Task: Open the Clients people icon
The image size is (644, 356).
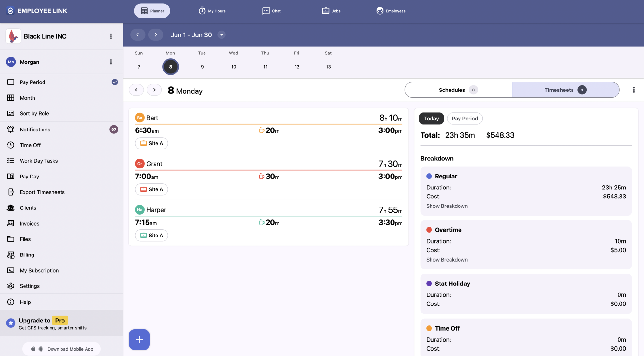Action: pyautogui.click(x=11, y=208)
